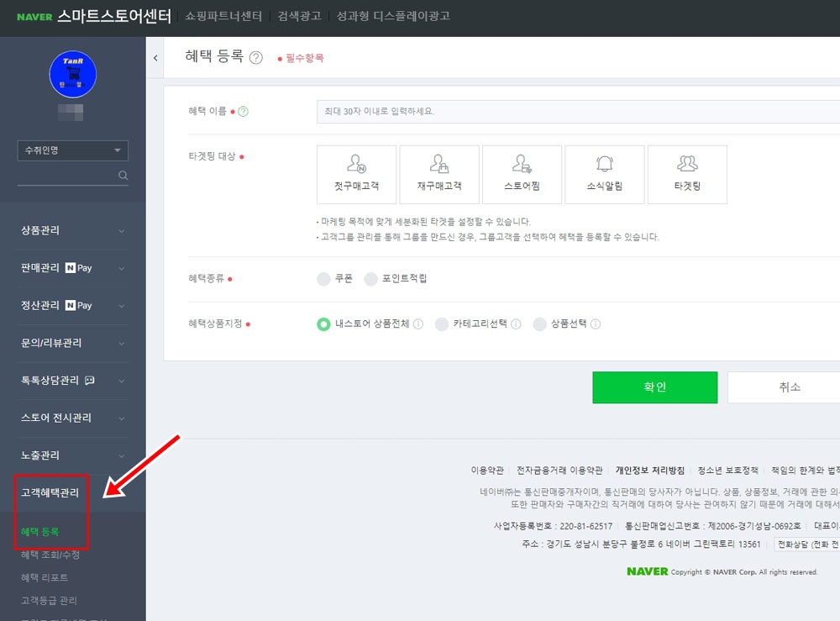This screenshot has height=621, width=840.
Task: Open info icon next to 내스토어 상품전체
Action: pos(418,324)
